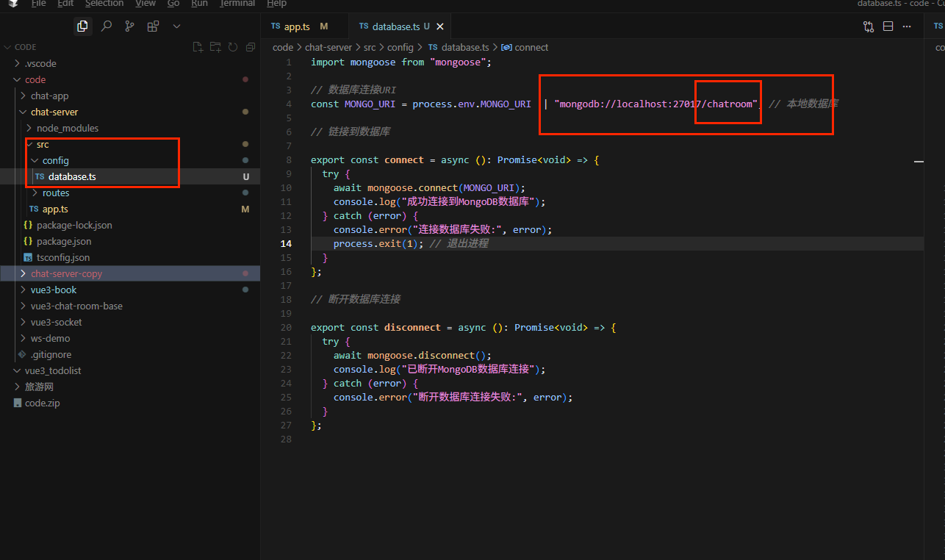Select the code.zip file
Image resolution: width=945 pixels, height=560 pixels.
point(42,403)
